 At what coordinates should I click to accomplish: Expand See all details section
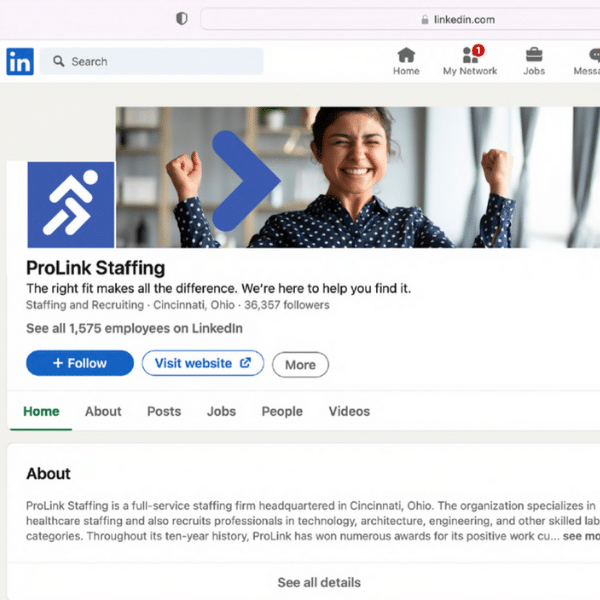click(319, 582)
